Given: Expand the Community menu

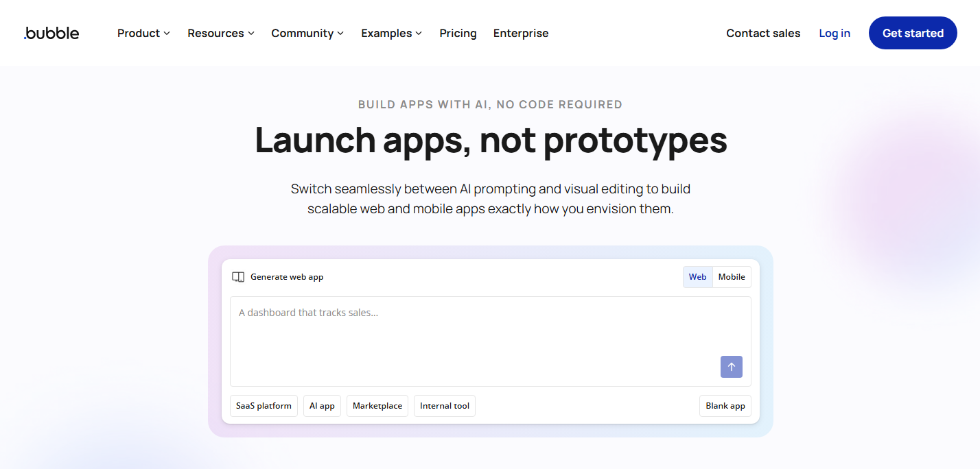Looking at the screenshot, I should 307,33.
